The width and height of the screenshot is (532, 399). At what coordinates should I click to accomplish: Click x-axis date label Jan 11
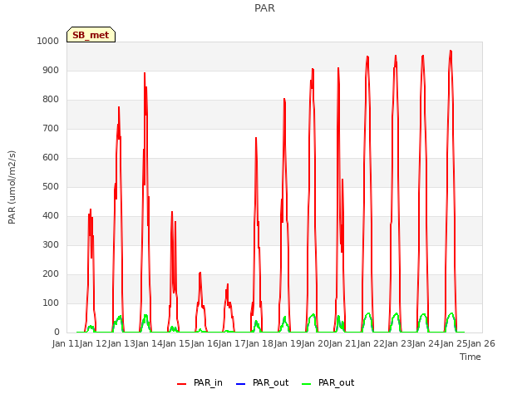click(x=66, y=343)
